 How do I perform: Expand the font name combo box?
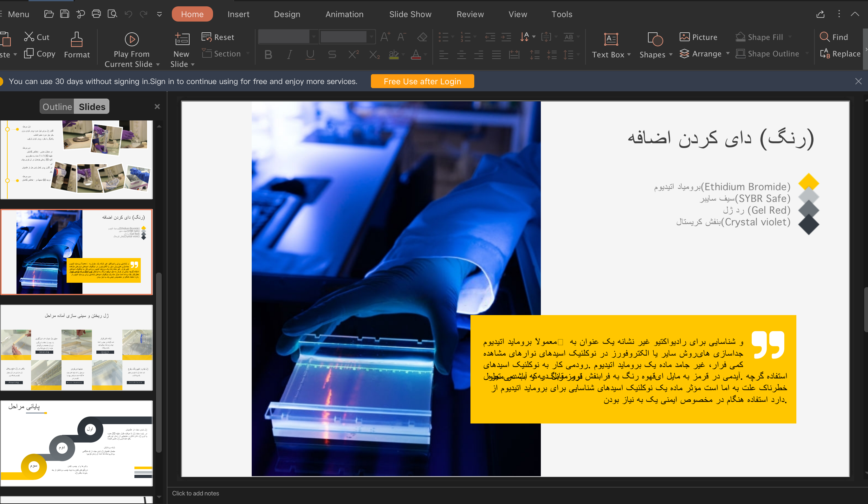click(x=314, y=36)
